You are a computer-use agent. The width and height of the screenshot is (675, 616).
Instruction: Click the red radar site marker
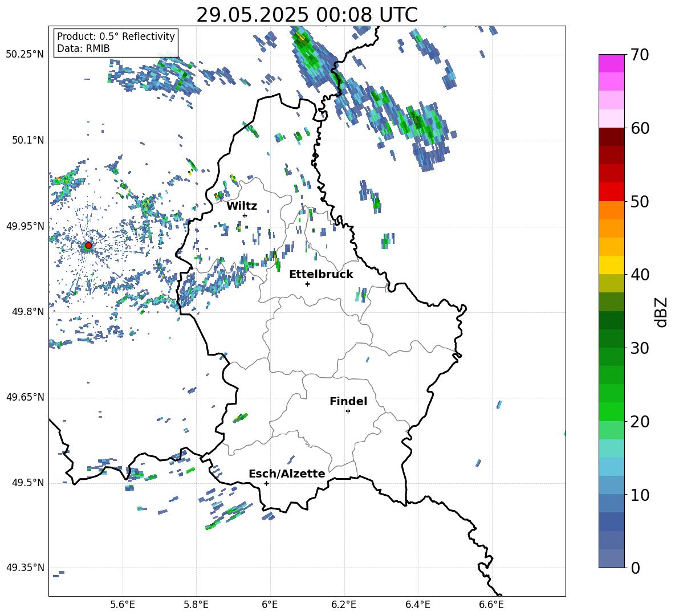tap(88, 246)
